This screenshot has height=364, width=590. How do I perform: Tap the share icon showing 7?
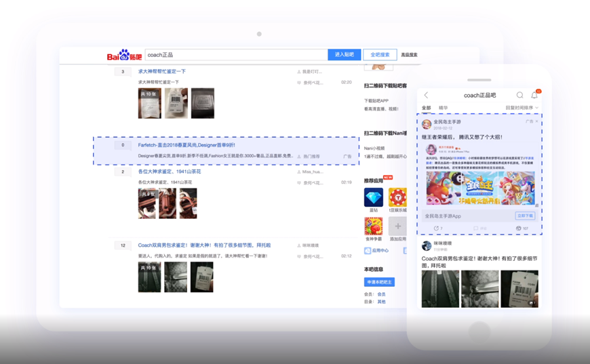(x=436, y=228)
